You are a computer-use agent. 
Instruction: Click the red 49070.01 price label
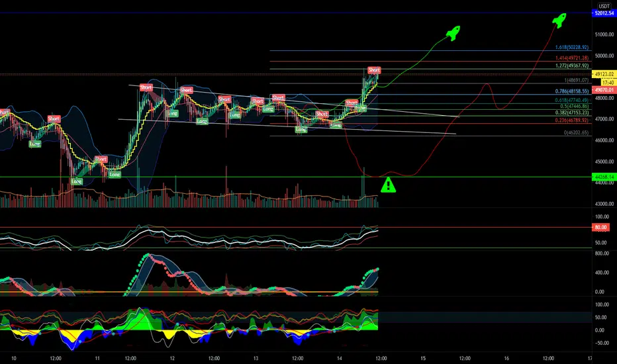[x=604, y=90]
